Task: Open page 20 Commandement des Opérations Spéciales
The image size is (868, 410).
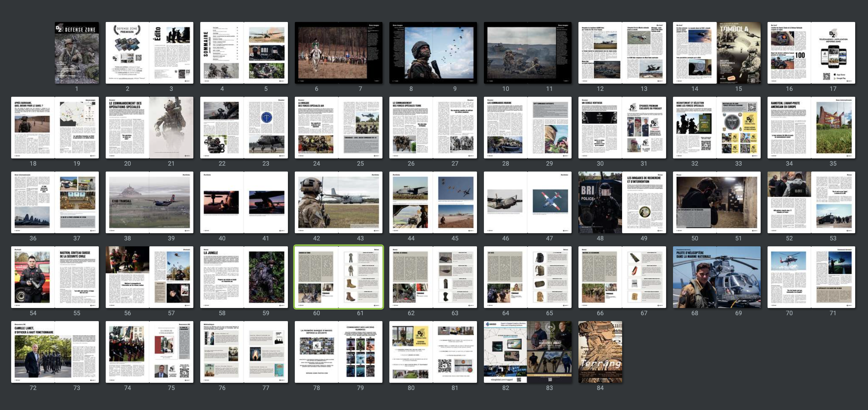Action: coord(127,128)
